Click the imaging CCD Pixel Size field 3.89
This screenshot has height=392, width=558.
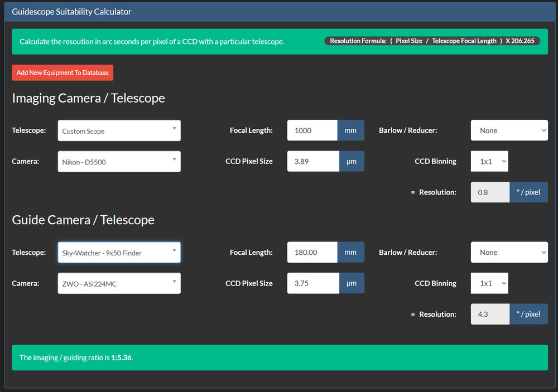pos(313,162)
